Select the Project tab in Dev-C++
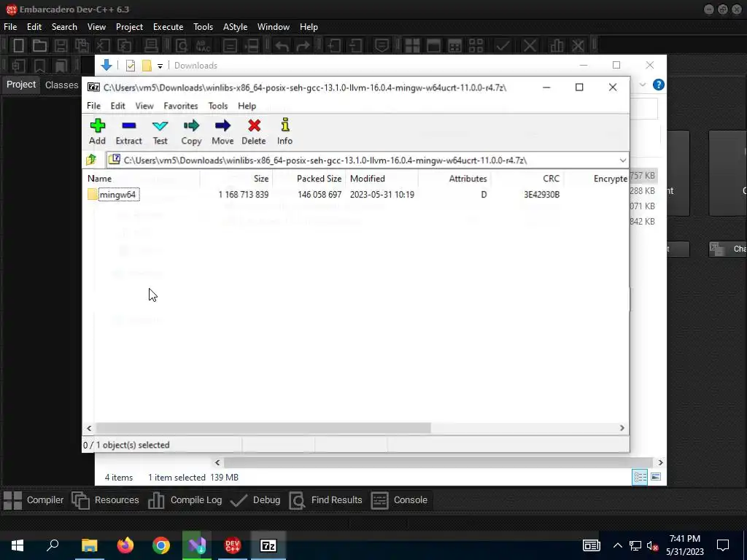747x560 pixels. [x=21, y=85]
